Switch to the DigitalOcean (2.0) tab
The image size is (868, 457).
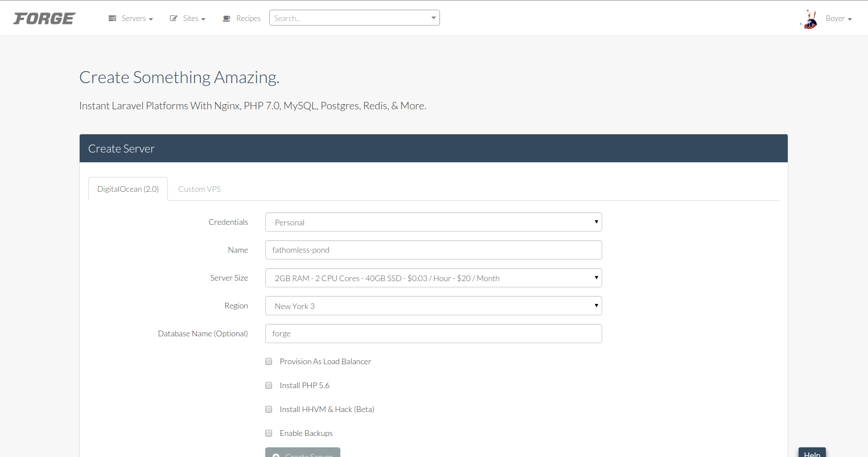pos(128,189)
